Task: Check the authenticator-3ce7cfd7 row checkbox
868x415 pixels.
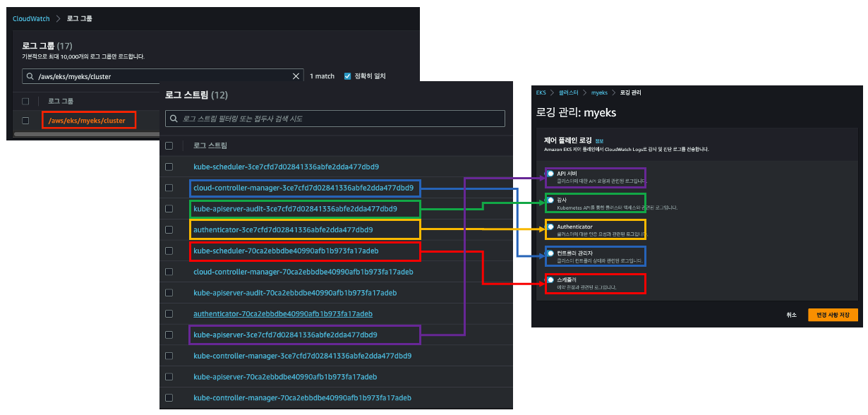Action: pos(169,229)
